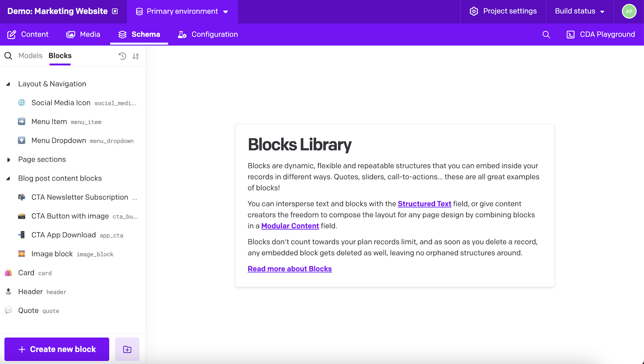
Task: Click the CDA Playground terminal icon
Action: pyautogui.click(x=570, y=34)
